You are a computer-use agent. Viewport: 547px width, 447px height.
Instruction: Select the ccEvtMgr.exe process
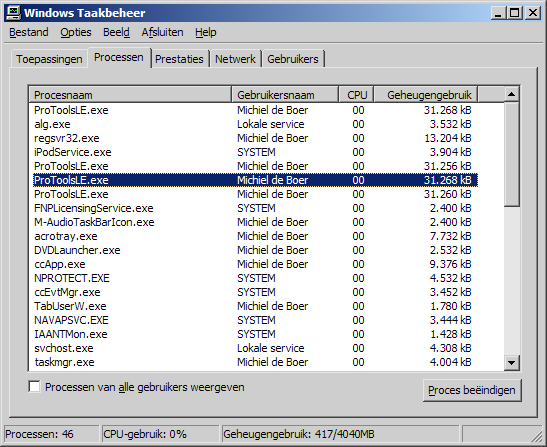click(x=254, y=292)
